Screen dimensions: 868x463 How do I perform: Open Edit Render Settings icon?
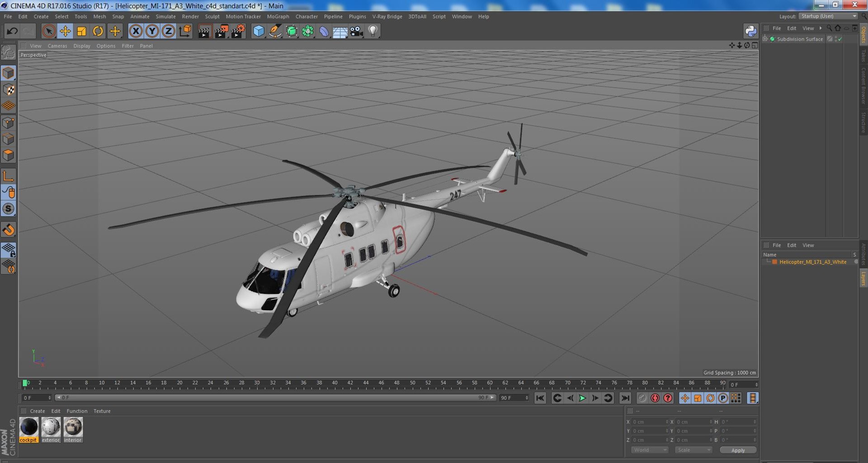click(238, 31)
